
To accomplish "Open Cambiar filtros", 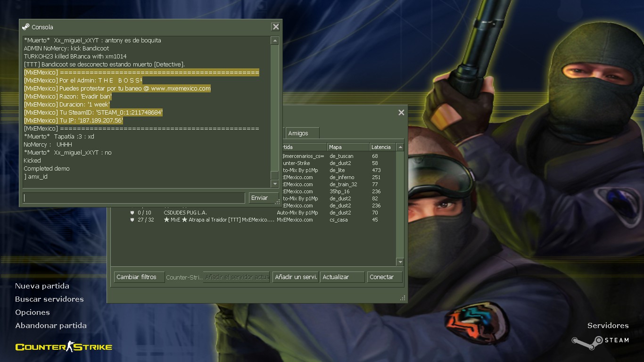I will (x=139, y=277).
